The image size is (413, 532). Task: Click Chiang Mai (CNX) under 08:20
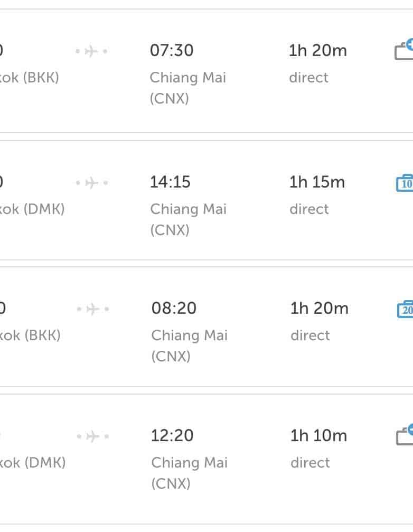pyautogui.click(x=189, y=346)
